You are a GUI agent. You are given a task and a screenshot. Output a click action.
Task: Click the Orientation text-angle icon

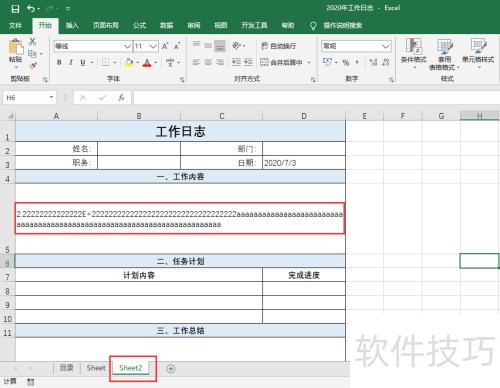237,45
